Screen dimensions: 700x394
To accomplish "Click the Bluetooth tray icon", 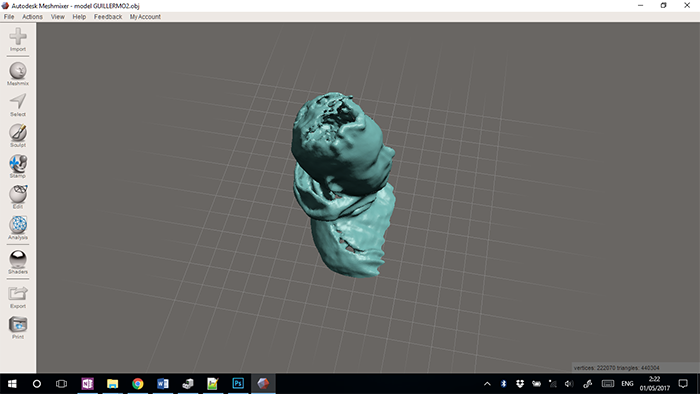I will [x=503, y=383].
